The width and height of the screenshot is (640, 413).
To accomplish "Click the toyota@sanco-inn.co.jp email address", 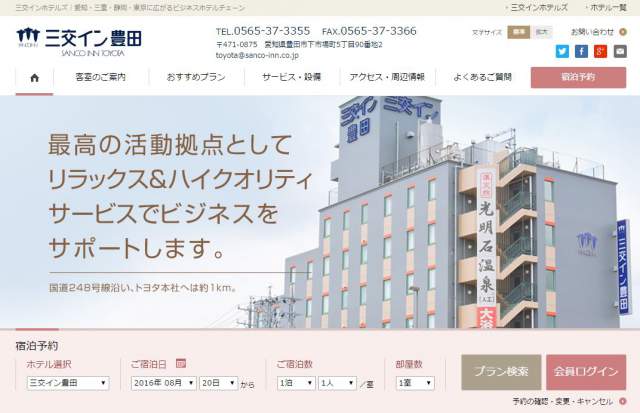I will tap(257, 56).
